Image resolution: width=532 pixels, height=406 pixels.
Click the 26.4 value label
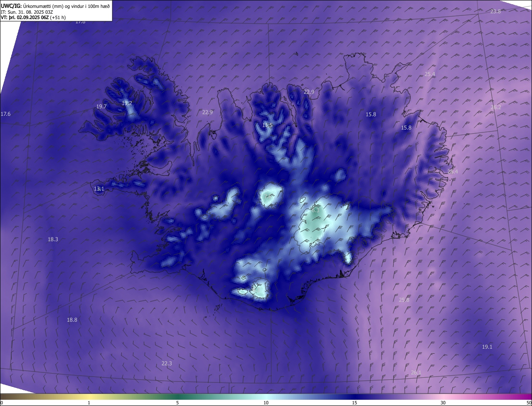coord(453,172)
